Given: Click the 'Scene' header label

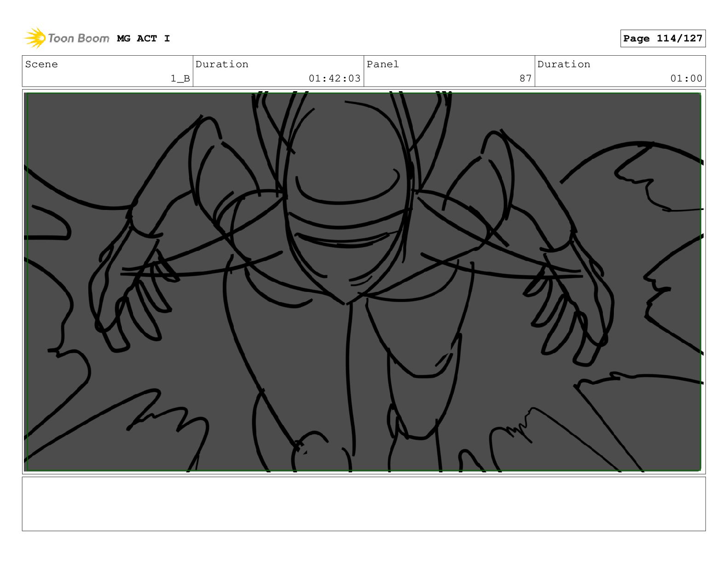Looking at the screenshot, I should (x=41, y=64).
